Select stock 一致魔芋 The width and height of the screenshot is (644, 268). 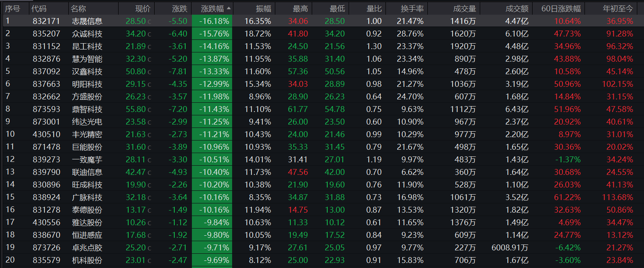click(x=87, y=159)
